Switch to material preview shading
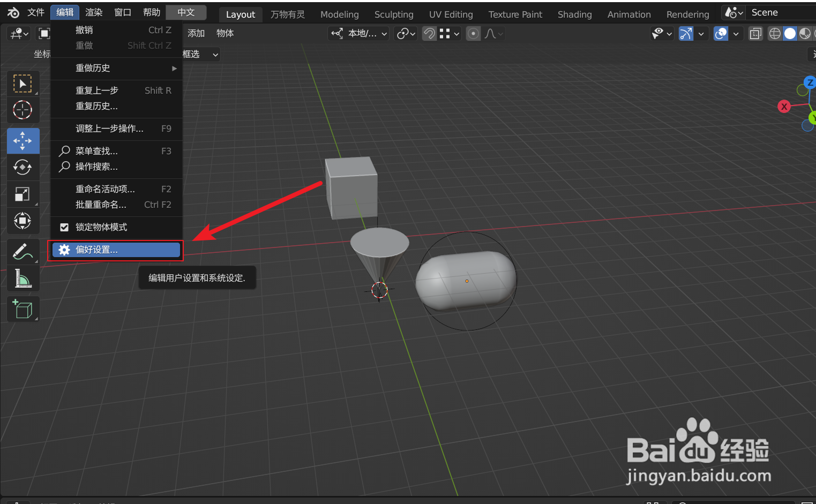816x504 pixels. [805, 34]
